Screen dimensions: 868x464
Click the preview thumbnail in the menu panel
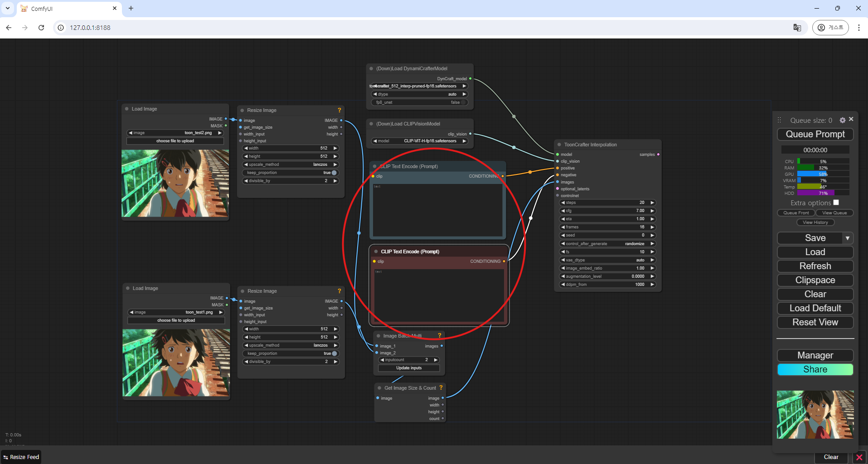click(x=815, y=414)
